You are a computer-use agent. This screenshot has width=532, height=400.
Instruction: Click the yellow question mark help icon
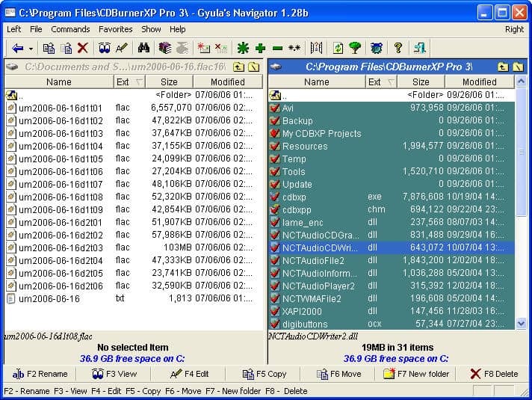point(398,48)
